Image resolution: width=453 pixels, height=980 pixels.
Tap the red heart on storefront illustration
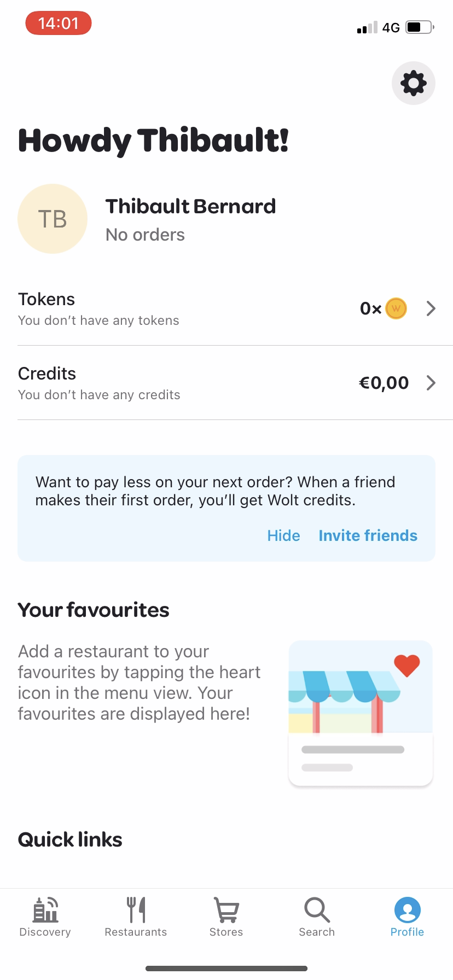(407, 665)
